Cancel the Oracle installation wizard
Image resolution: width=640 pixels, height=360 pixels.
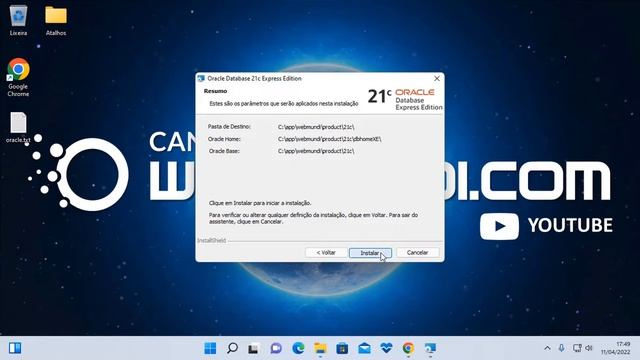click(x=418, y=253)
